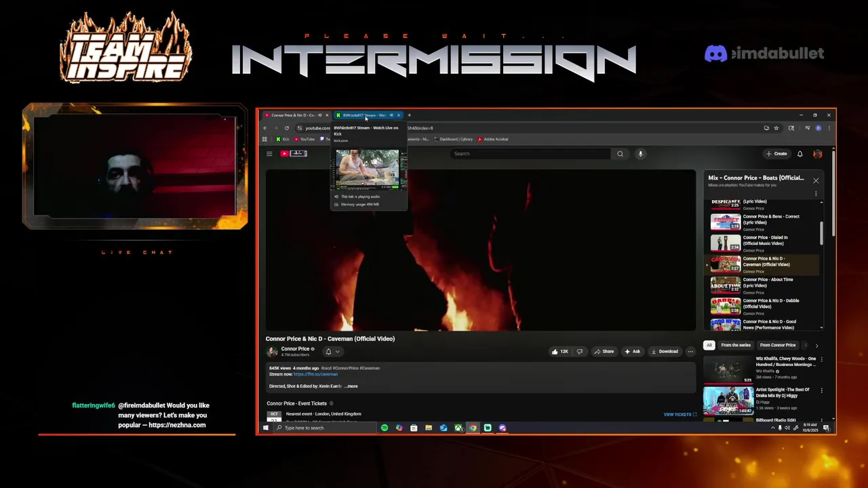Open Chrome three-dot menu
This screenshot has width=868, height=488.
point(829,128)
